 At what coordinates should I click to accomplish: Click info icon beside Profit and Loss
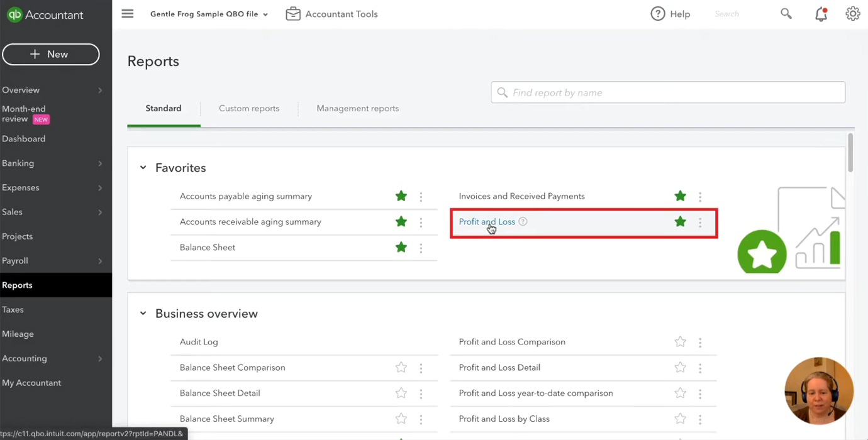[523, 222]
